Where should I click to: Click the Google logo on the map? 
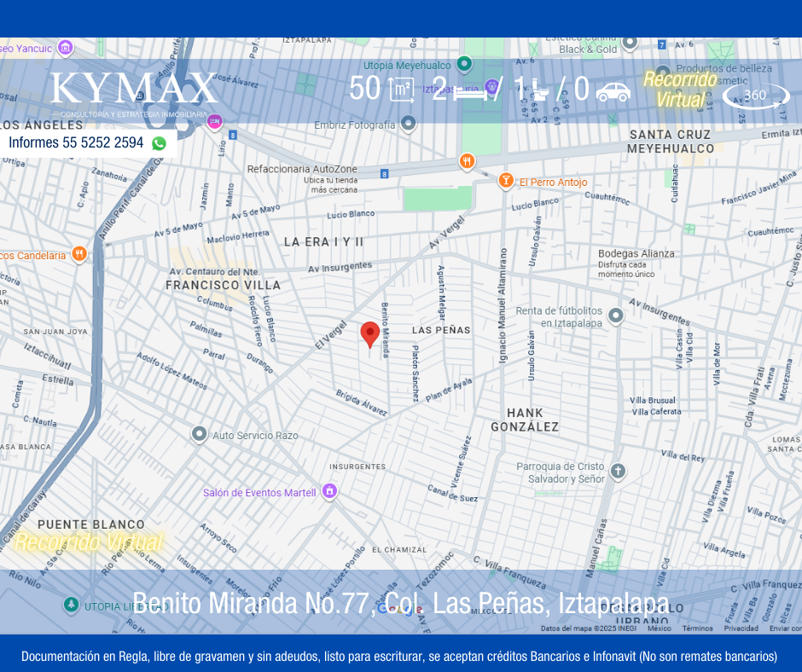(x=399, y=609)
